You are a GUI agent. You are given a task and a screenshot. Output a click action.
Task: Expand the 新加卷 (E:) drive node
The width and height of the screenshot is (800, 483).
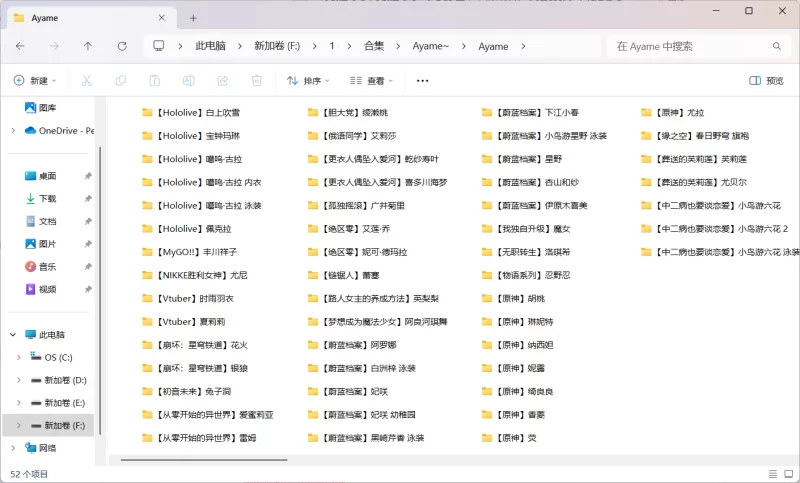pos(19,402)
